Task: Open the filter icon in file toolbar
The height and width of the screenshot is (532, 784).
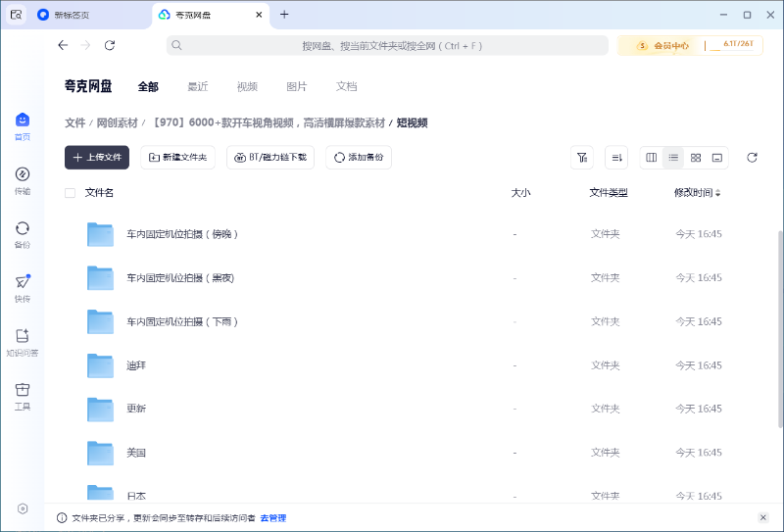Action: click(x=582, y=158)
